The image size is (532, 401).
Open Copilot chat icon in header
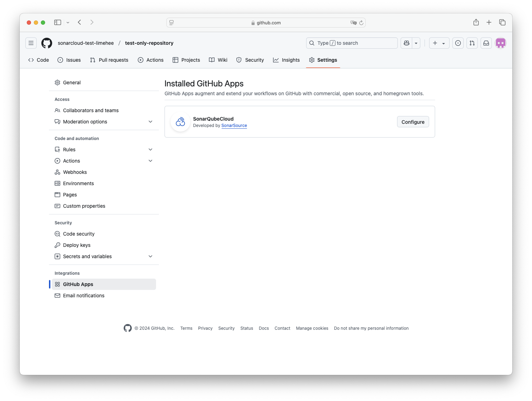click(407, 43)
